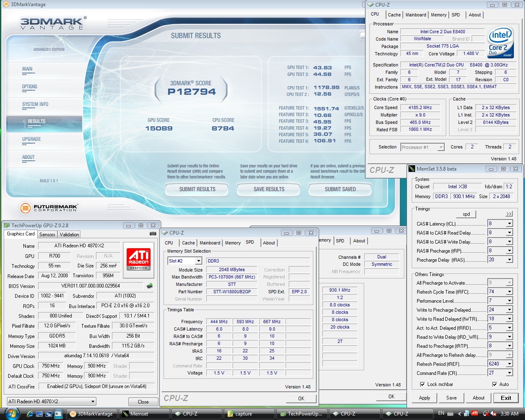Viewport: 525px width, 420px height.
Task: Open capture taskbar button
Action: tap(249, 414)
